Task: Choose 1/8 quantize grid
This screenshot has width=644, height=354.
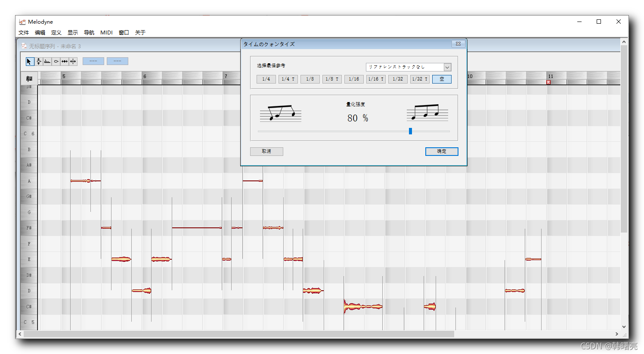Action: [x=310, y=79]
